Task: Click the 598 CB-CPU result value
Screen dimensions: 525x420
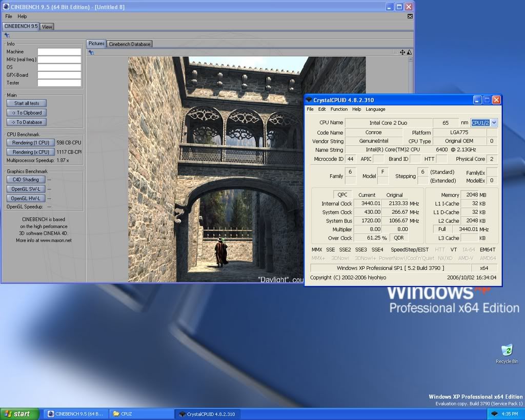Action: 69,143
